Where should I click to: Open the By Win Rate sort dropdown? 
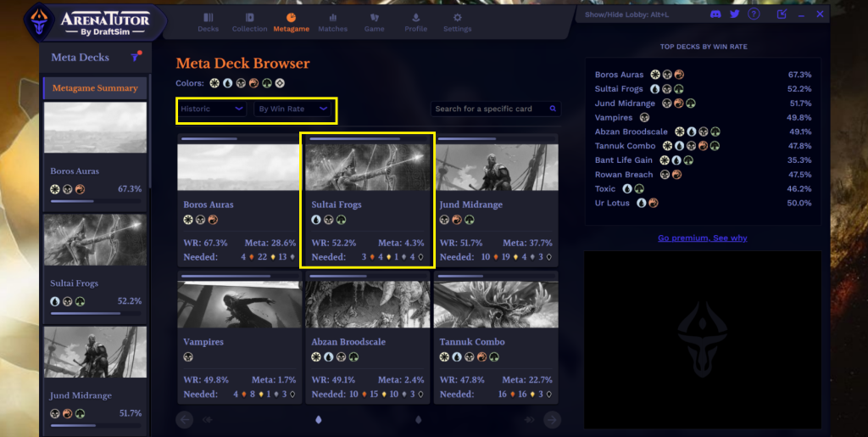[x=292, y=109]
